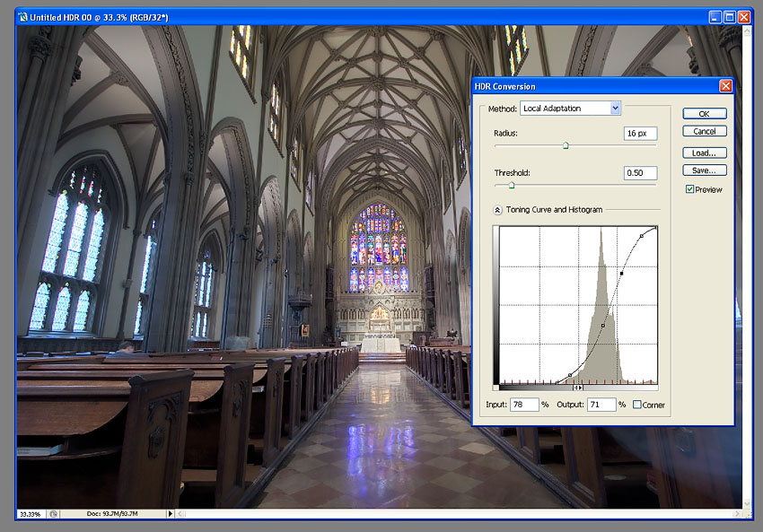Click the Load... button
Viewport: 763px width, 532px height.
[x=704, y=153]
